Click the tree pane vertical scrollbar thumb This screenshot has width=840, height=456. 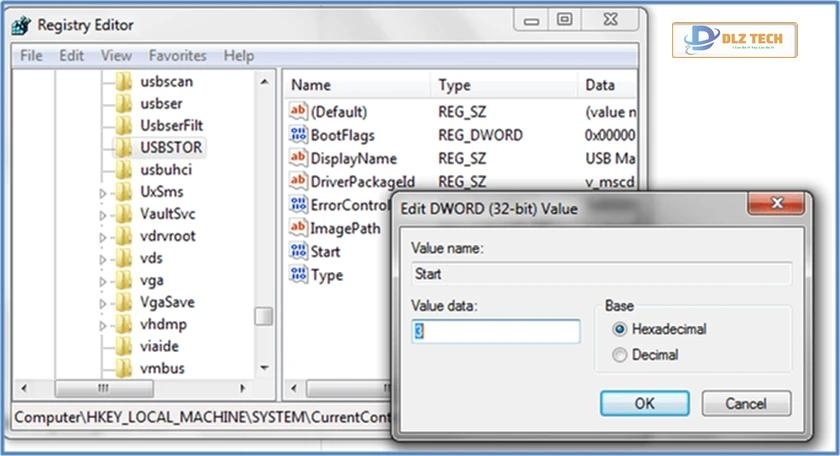tap(263, 316)
